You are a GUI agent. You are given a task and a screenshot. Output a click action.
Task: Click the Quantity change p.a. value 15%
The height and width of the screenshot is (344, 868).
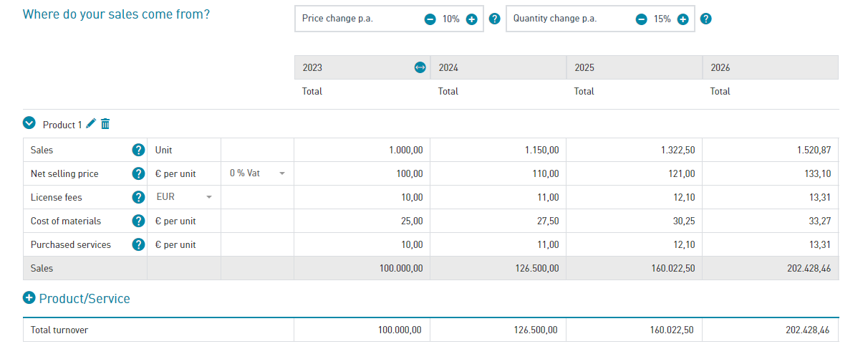[x=662, y=19]
